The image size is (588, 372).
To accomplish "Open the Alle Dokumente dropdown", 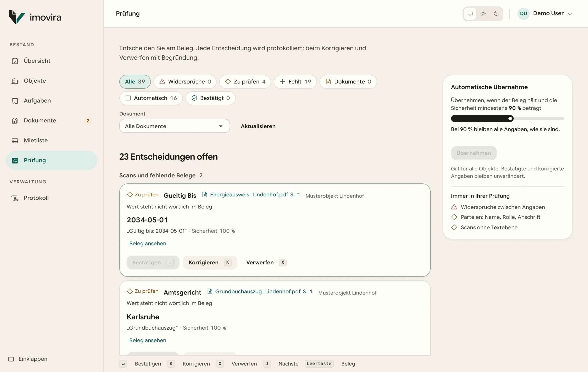I will click(174, 126).
